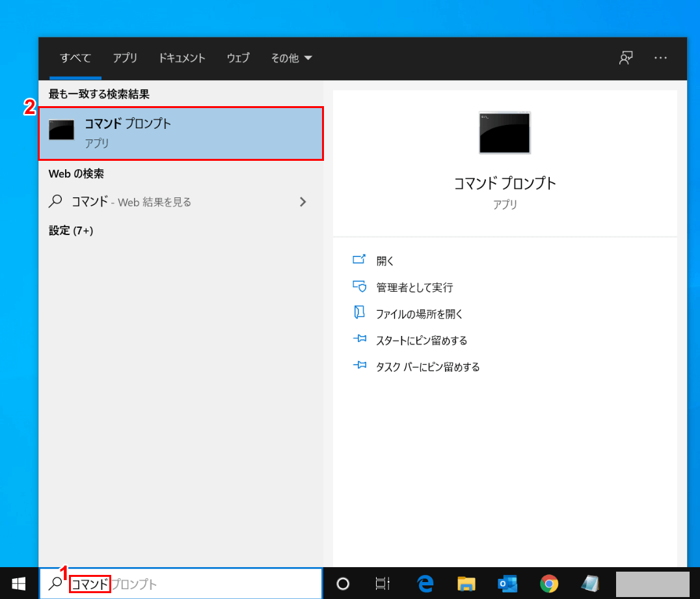Click the コマンド プロンプト title in preview pane
The height and width of the screenshot is (599, 700).
click(505, 183)
